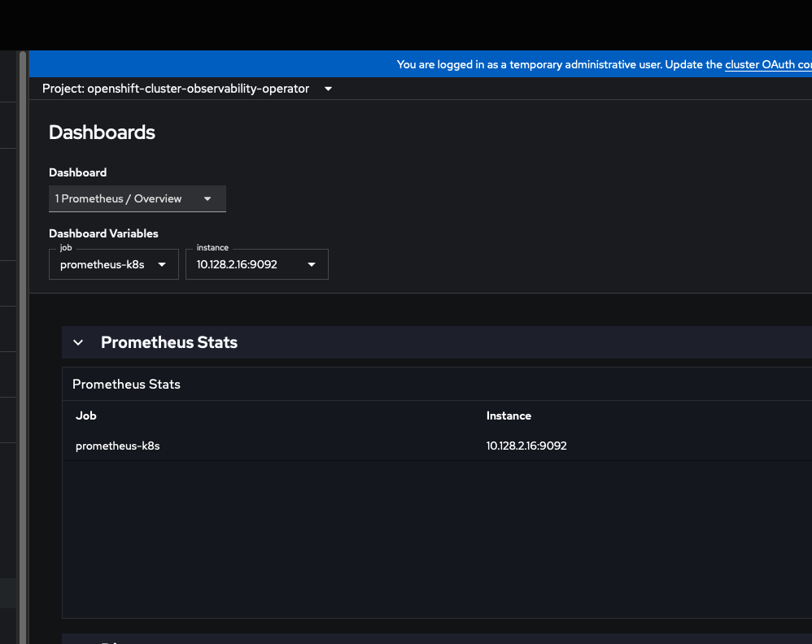This screenshot has width=812, height=644.
Task: Follow the cluster OAuth configuration link
Action: [768, 65]
